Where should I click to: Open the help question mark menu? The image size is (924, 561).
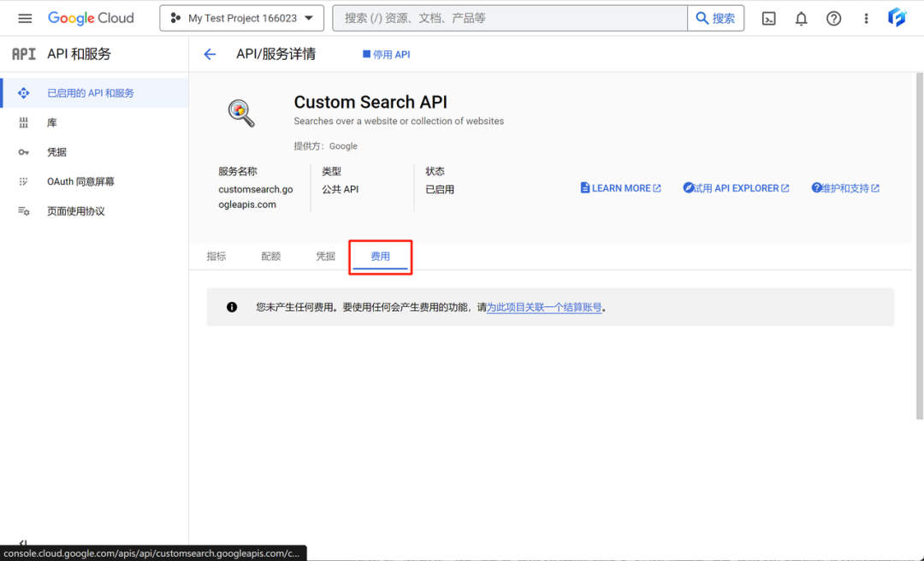coord(833,19)
